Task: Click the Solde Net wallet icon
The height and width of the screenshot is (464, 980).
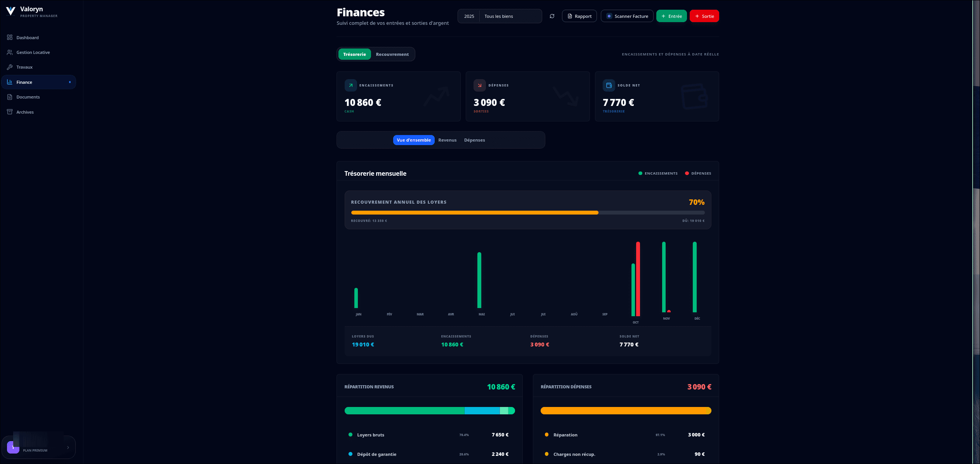Action: point(609,85)
